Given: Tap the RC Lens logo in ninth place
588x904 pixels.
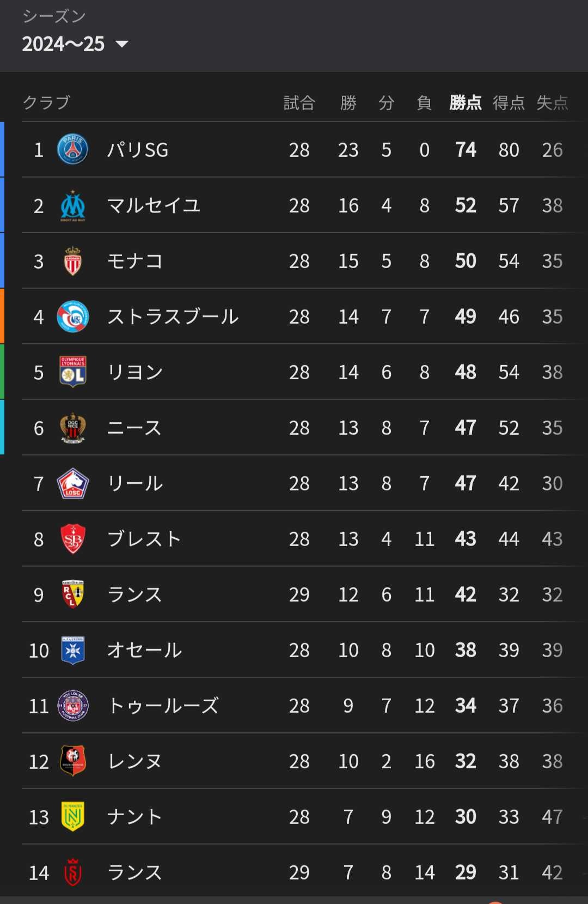Looking at the screenshot, I should [73, 594].
